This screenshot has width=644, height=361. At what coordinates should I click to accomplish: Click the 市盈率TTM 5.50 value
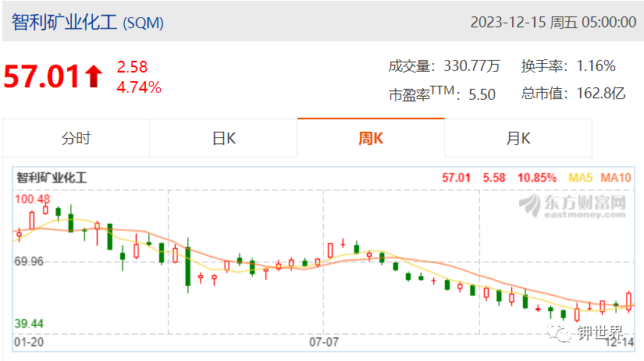(x=443, y=94)
